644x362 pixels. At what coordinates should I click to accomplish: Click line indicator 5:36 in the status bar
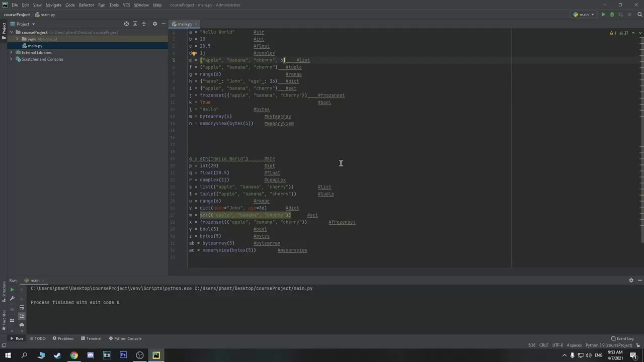coord(532,345)
